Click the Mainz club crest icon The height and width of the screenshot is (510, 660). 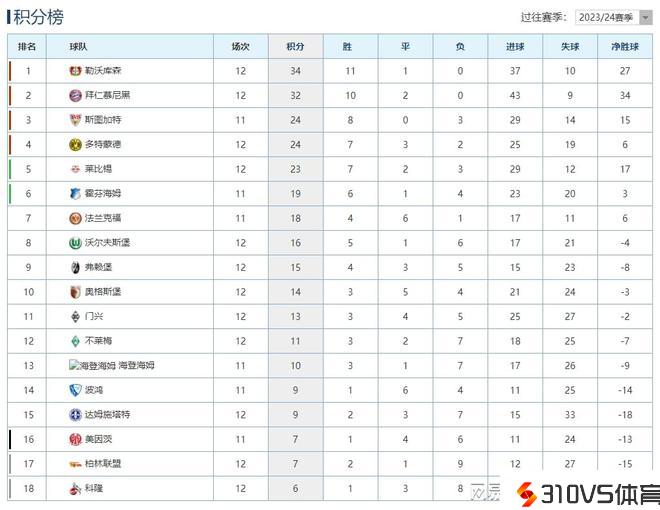75,438
